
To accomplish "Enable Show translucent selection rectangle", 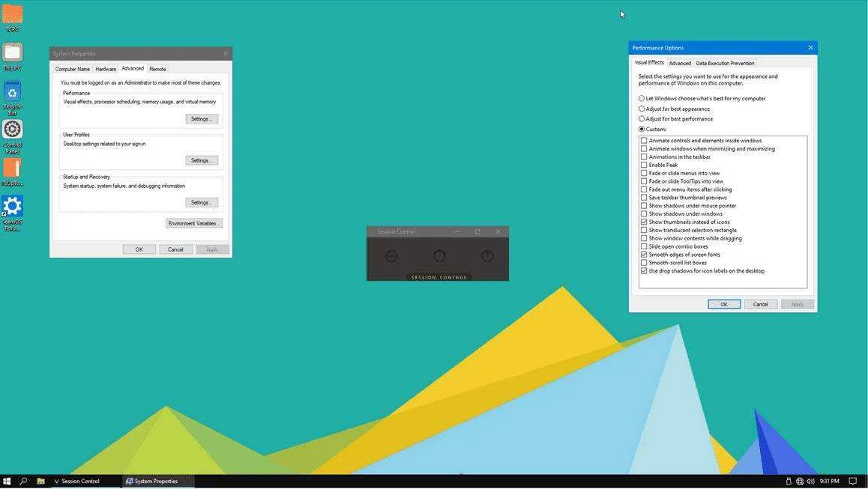I will pos(644,230).
